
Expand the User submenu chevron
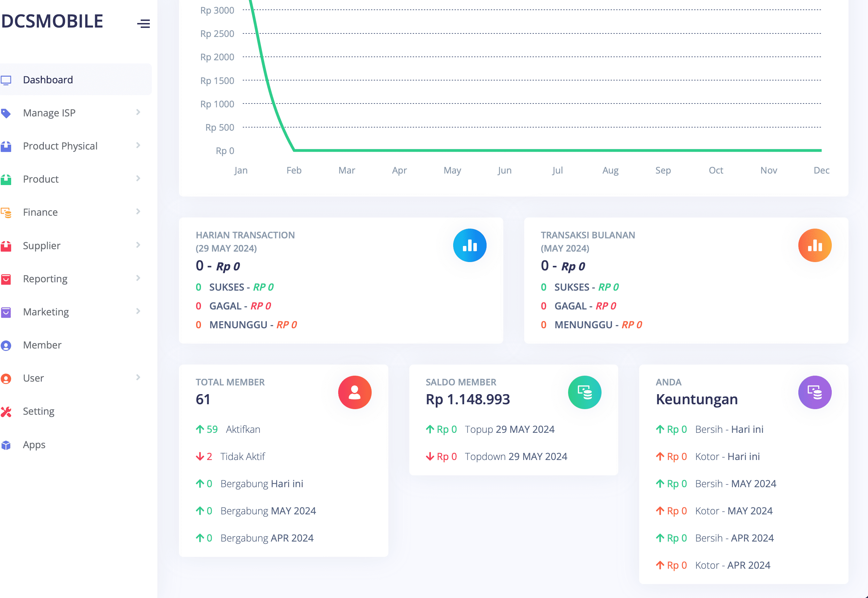[x=138, y=377]
